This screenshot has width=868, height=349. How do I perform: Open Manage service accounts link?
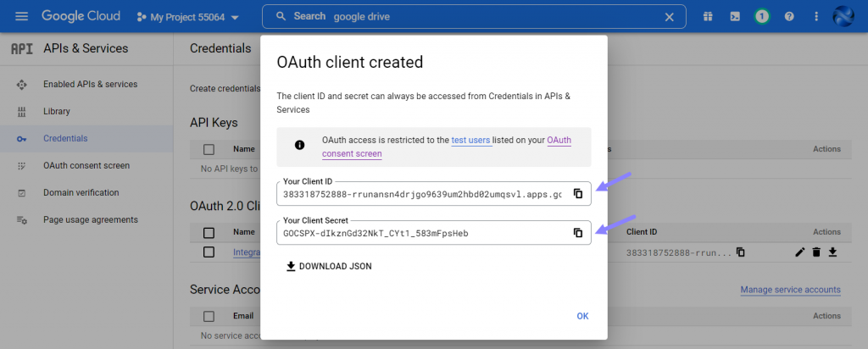click(791, 290)
